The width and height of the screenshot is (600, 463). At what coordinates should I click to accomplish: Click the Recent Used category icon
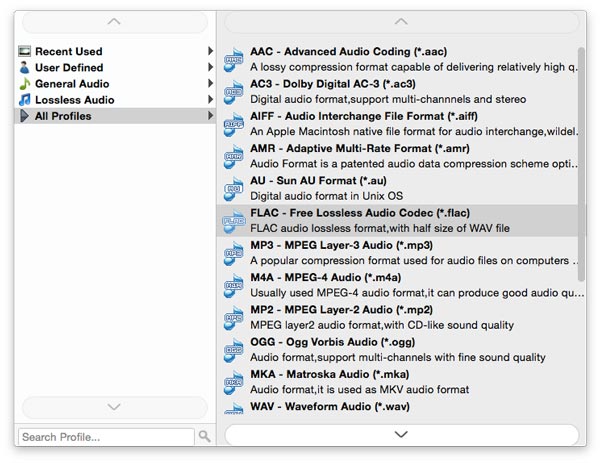[24, 51]
